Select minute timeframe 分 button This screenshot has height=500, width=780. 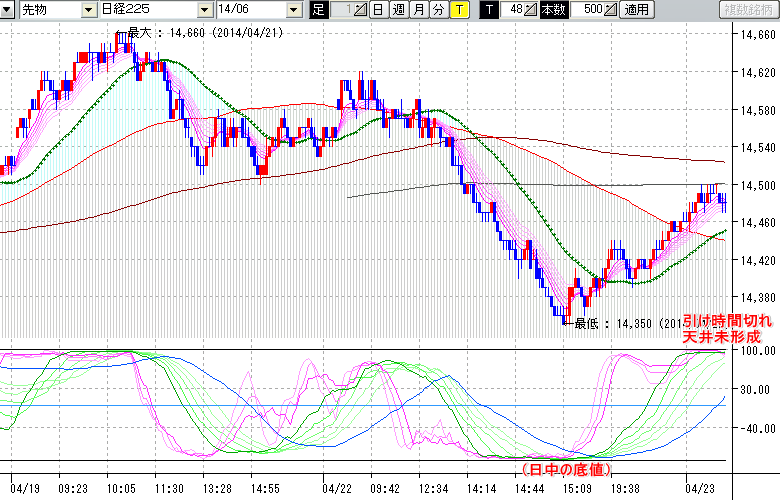[438, 10]
